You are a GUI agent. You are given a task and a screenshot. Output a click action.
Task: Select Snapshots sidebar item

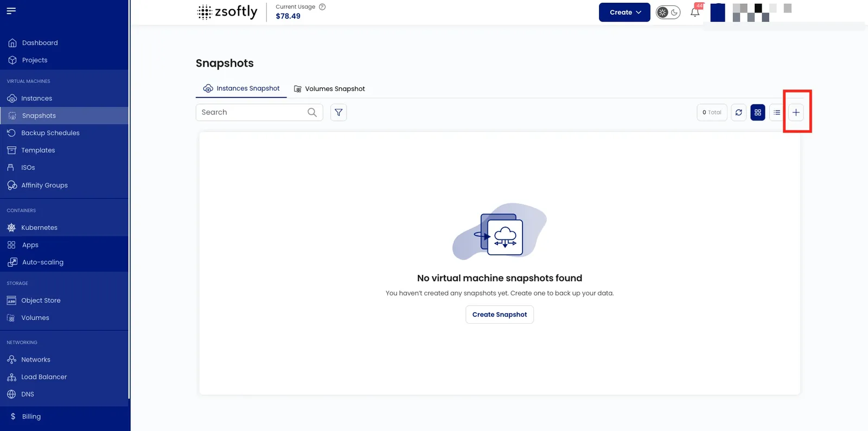point(64,115)
